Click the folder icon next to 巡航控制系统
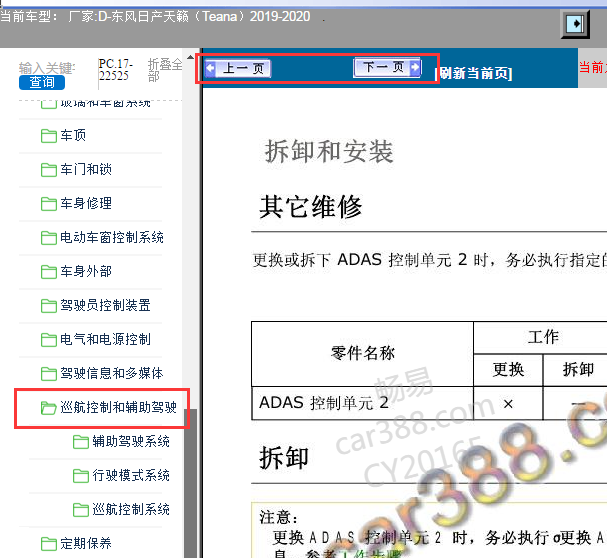This screenshot has height=558, width=607. tap(81, 510)
